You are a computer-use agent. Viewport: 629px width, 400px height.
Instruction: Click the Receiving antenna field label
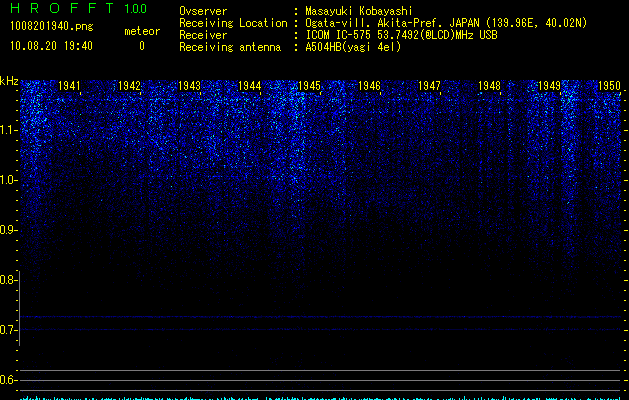click(x=230, y=47)
